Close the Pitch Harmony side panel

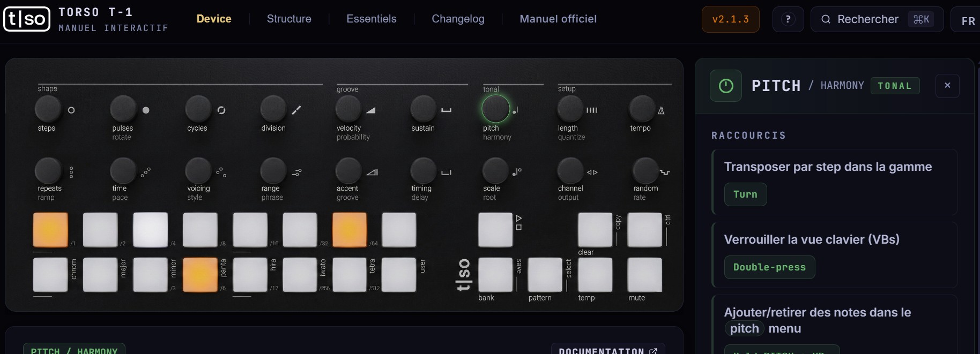pyautogui.click(x=947, y=85)
